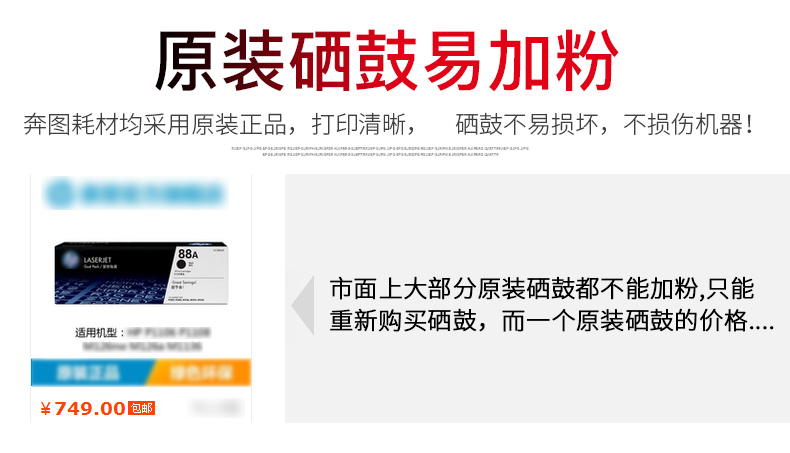
Task: Click the 适用机型 label
Action: tap(96, 333)
